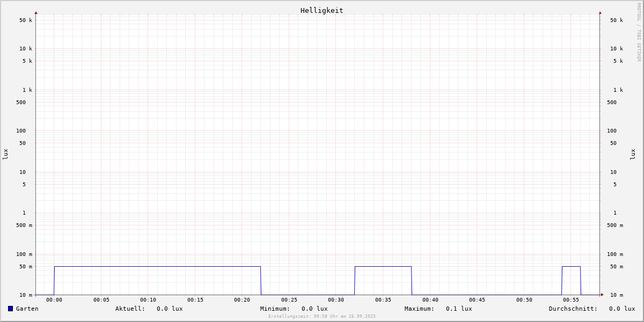Click the Maximum: label in legend
The image size is (644, 322).
420,309
